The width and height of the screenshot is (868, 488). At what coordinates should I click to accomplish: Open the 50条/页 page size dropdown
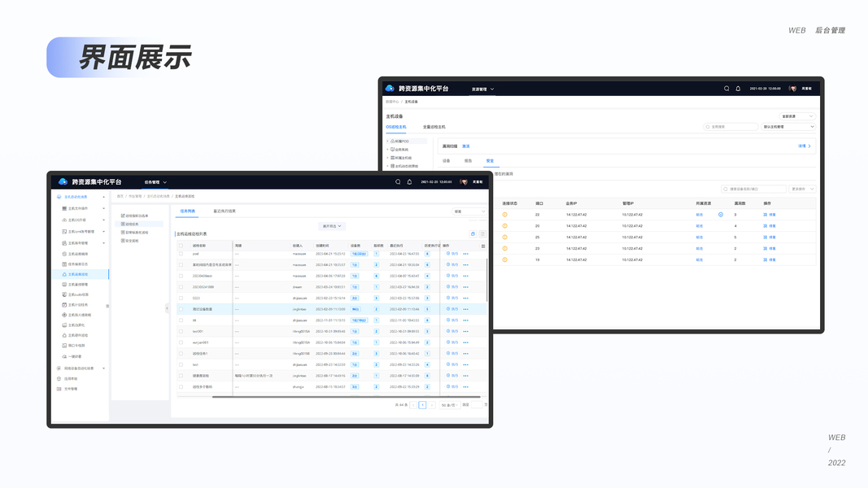click(450, 405)
